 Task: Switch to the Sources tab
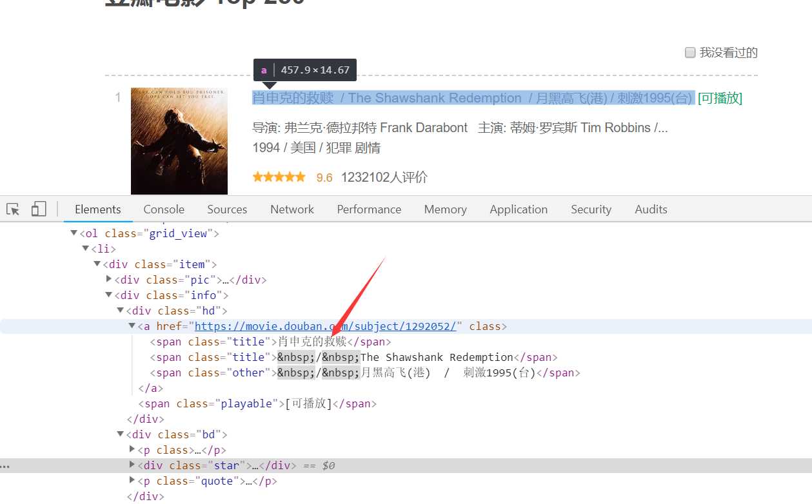[x=227, y=209]
